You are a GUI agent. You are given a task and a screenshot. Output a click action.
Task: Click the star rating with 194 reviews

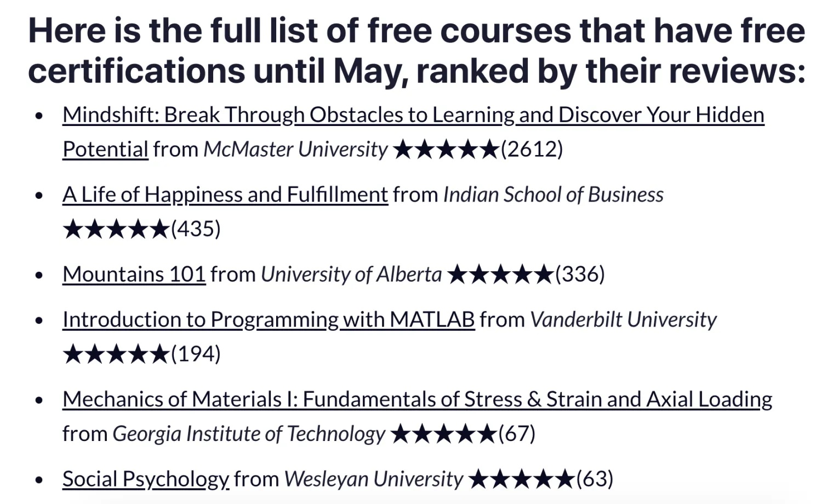coord(116,354)
